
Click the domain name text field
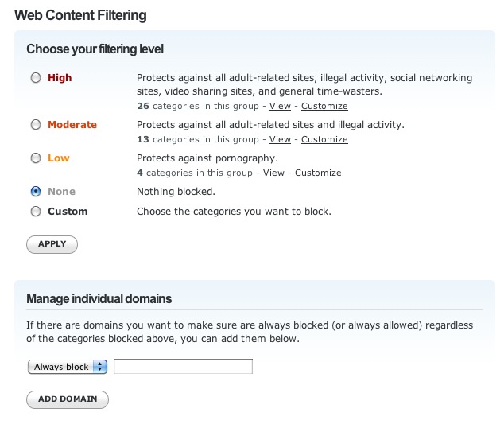tap(183, 367)
